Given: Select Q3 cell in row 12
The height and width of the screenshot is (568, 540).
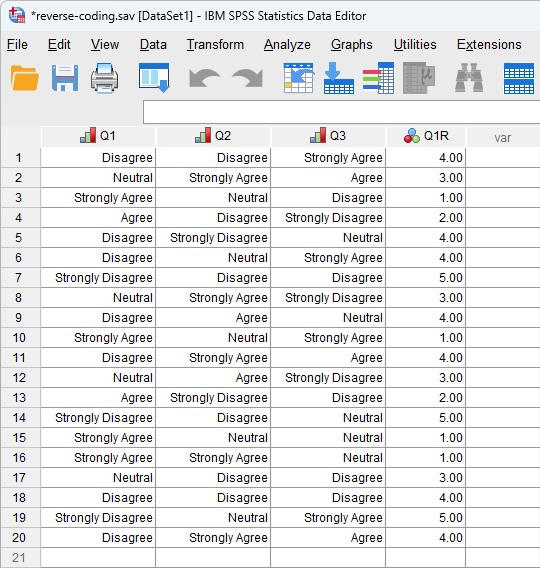Looking at the screenshot, I should pyautogui.click(x=328, y=378).
